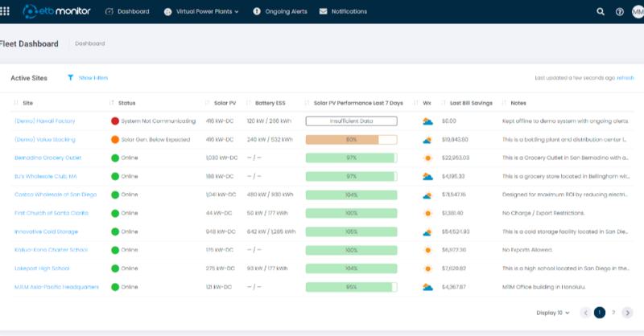
Task: Open Lakeport High School site
Action: click(42, 268)
